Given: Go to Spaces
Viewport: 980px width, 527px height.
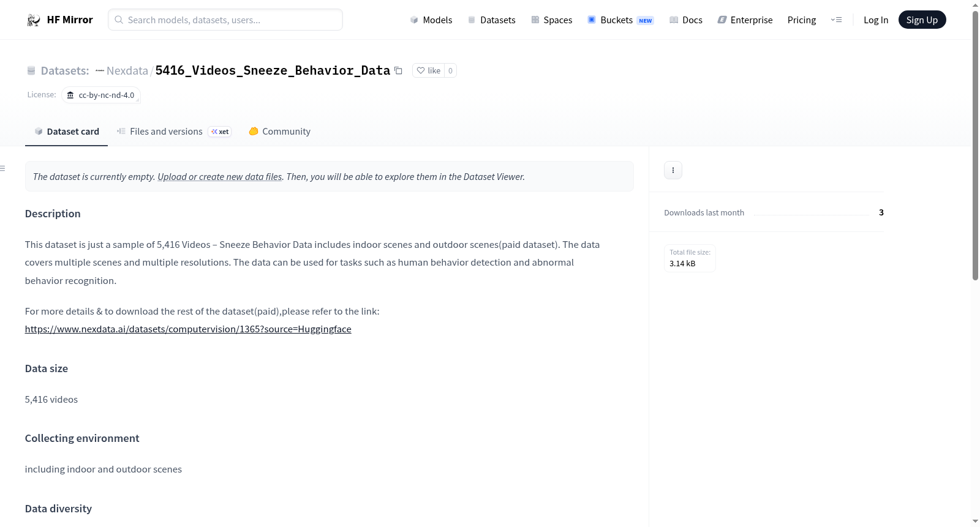Looking at the screenshot, I should click(x=552, y=20).
